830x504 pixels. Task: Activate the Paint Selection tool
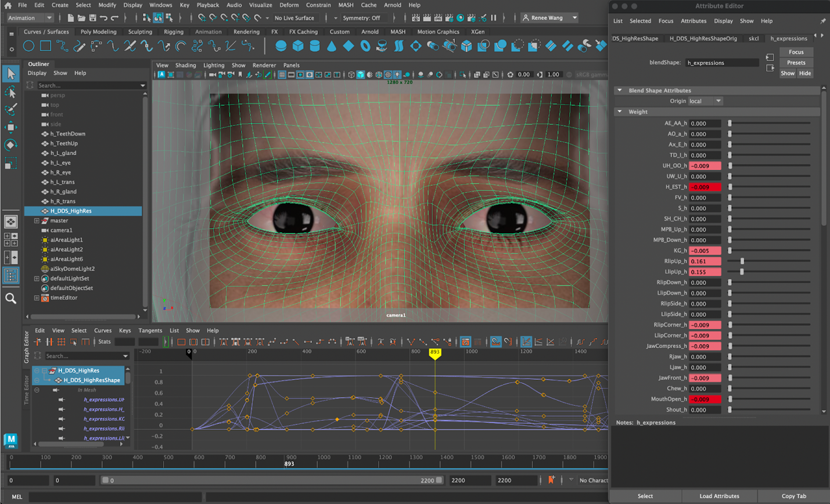10,109
